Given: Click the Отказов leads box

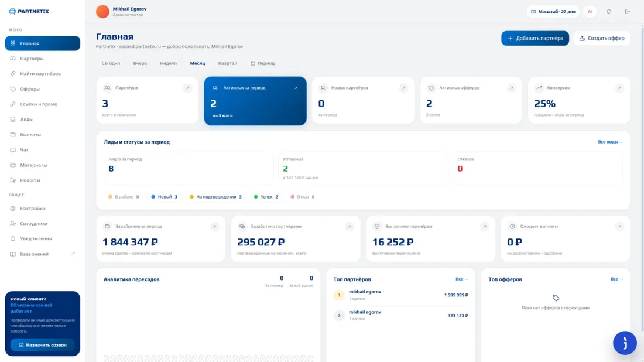Looking at the screenshot, I should click(x=537, y=168).
